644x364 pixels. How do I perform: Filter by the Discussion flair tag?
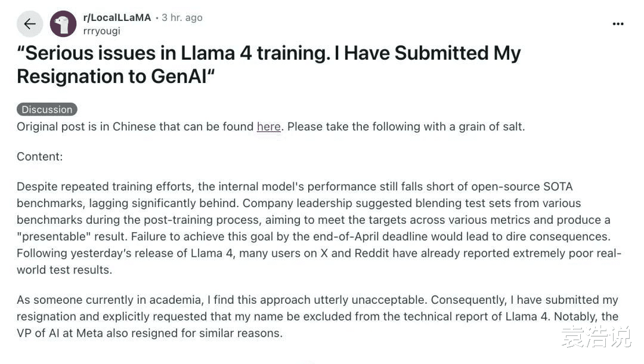47,109
